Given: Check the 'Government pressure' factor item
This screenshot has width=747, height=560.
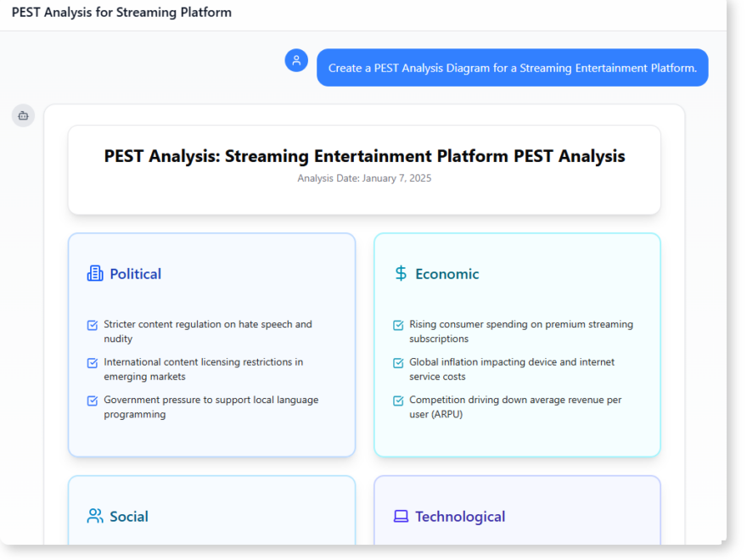Looking at the screenshot, I should (91, 400).
